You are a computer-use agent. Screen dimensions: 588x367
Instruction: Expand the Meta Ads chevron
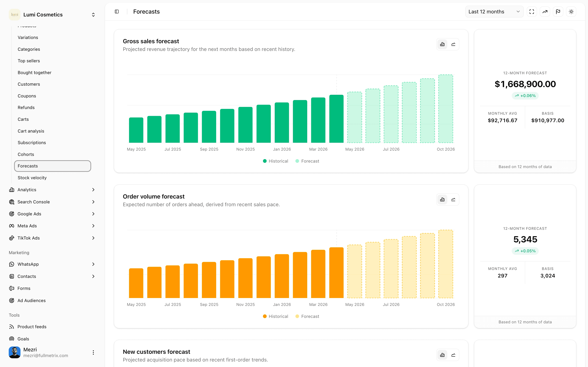click(x=93, y=226)
